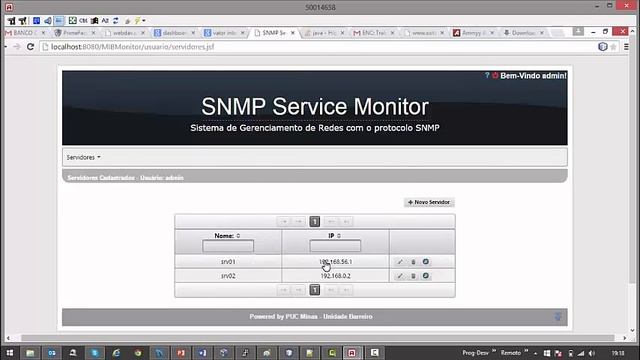Click the shield extension icon in address bar
This screenshot has height=360, width=640.
pyautogui.click(x=603, y=47)
